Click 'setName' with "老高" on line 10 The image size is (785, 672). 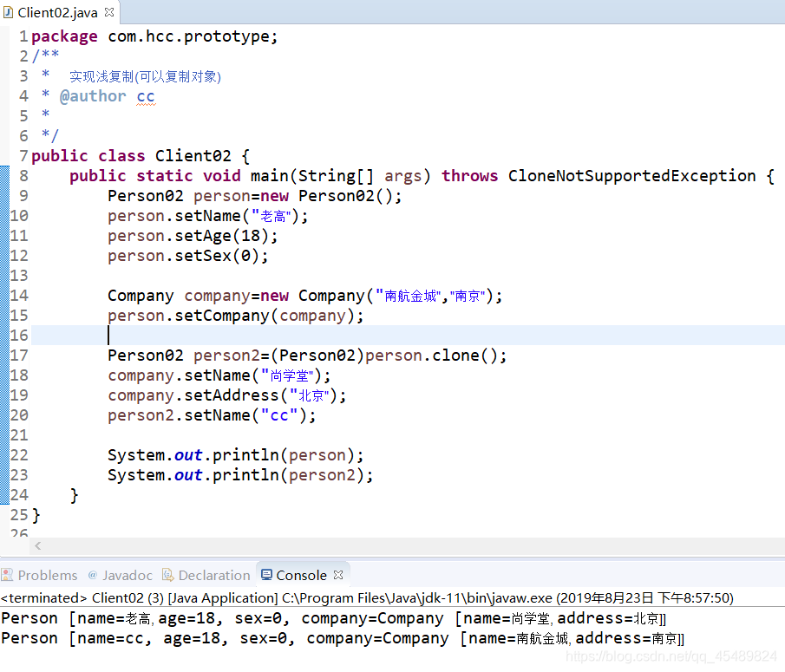(x=207, y=216)
